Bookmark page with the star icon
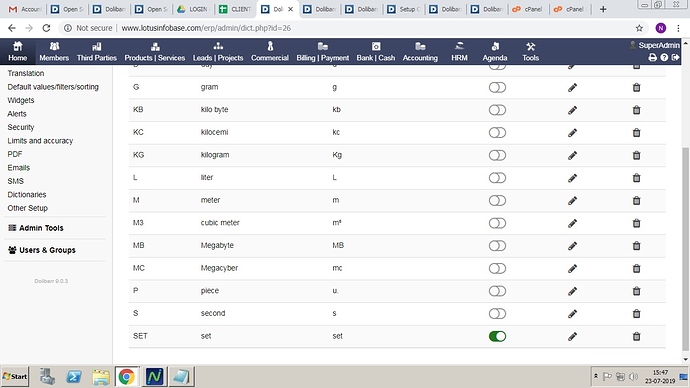Image resolution: width=690 pixels, height=388 pixels. (639, 28)
